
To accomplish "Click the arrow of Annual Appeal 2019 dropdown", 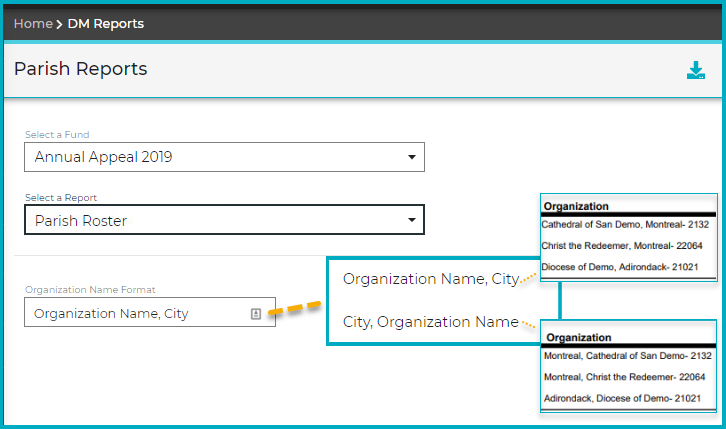I will tap(412, 157).
